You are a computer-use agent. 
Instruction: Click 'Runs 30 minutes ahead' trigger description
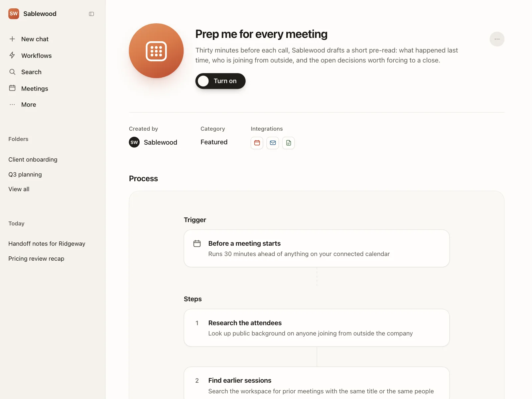tap(299, 254)
